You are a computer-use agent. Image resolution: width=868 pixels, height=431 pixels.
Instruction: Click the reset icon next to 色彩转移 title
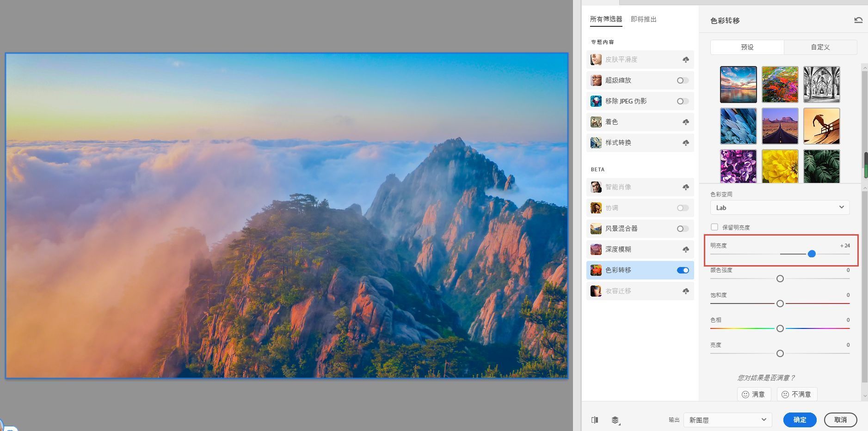click(x=858, y=20)
